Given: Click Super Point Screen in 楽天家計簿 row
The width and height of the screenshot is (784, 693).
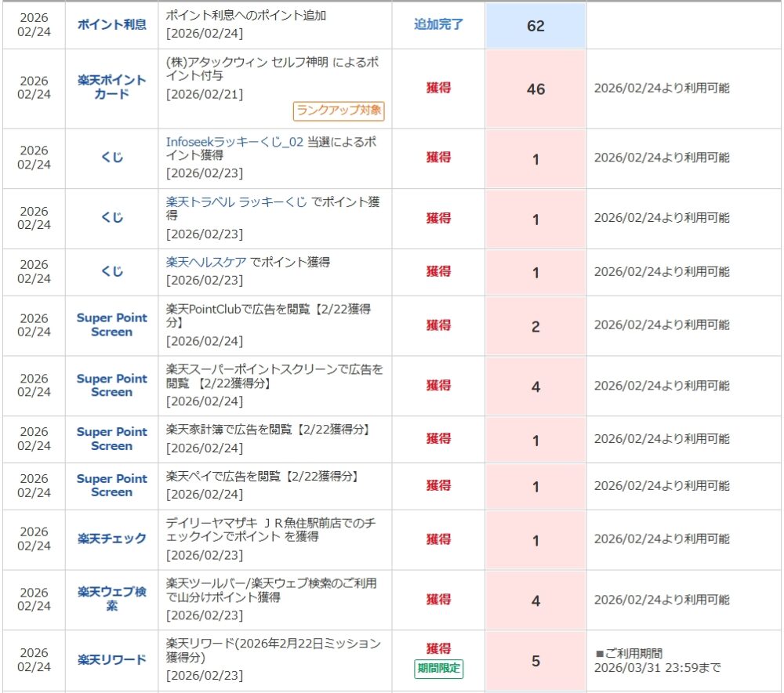Looking at the screenshot, I should coord(111,439).
